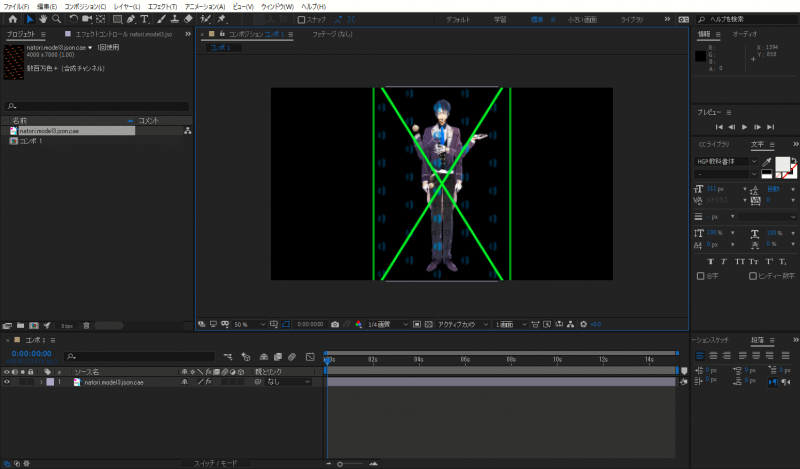Toggle transparency grid in viewer
The image size is (800, 469).
(x=429, y=325)
